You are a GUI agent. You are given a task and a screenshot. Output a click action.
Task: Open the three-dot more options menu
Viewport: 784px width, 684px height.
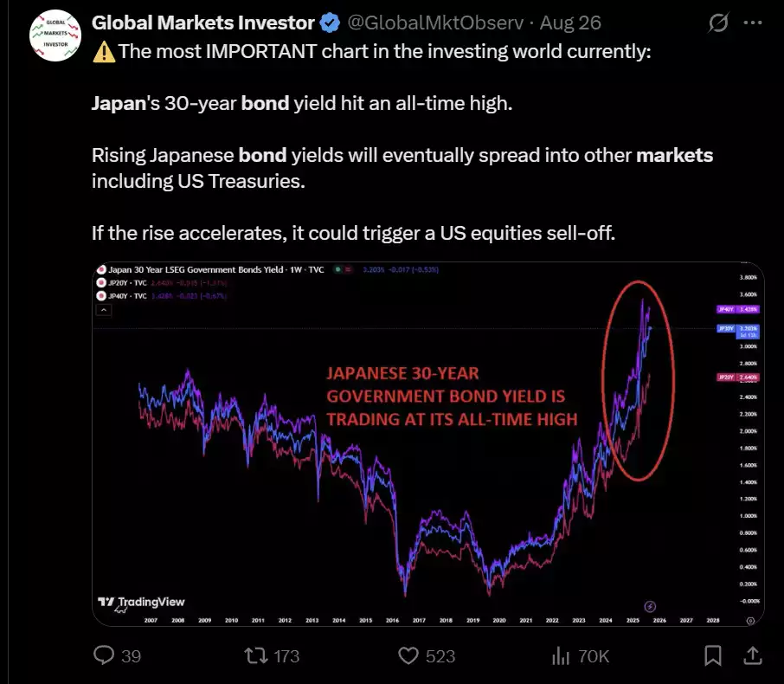tap(753, 23)
